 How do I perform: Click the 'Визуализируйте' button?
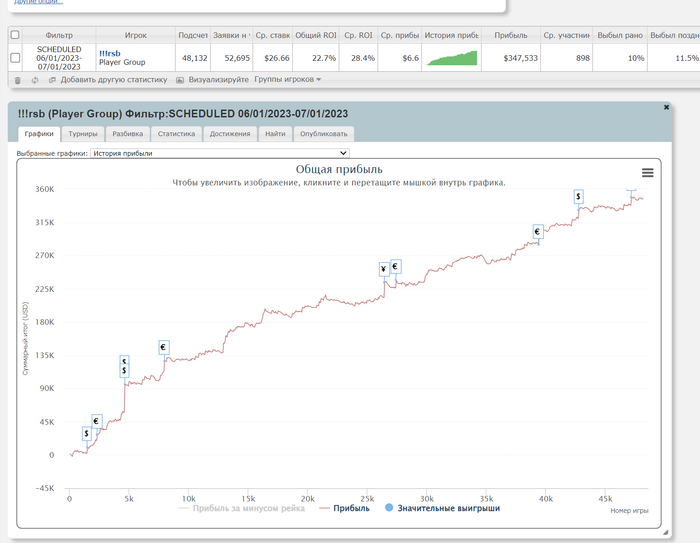(212, 80)
